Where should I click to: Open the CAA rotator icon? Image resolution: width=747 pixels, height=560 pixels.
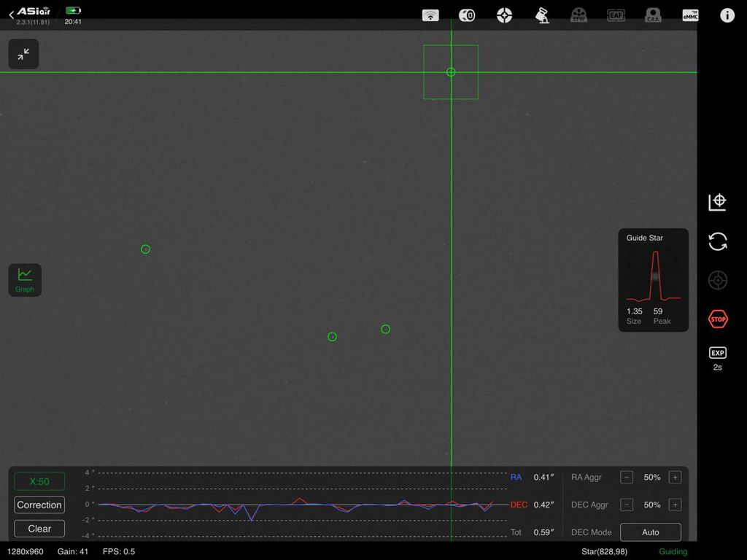click(653, 15)
